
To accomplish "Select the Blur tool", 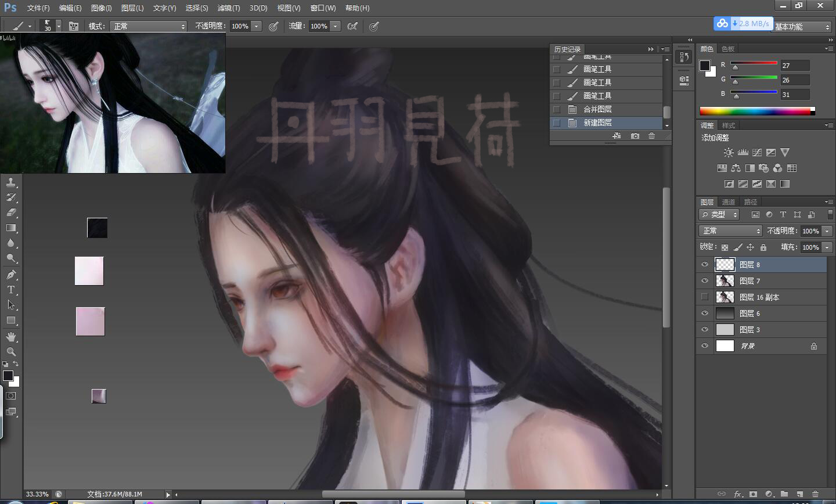I will [11, 243].
